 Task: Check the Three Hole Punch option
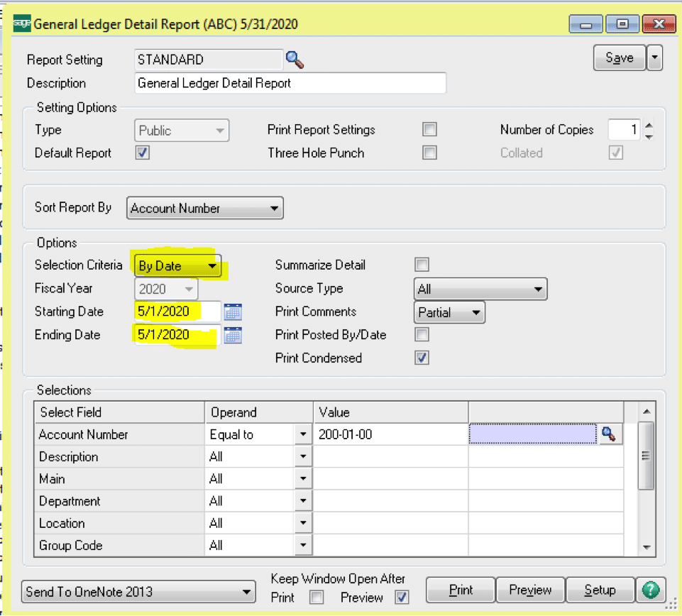coord(429,153)
